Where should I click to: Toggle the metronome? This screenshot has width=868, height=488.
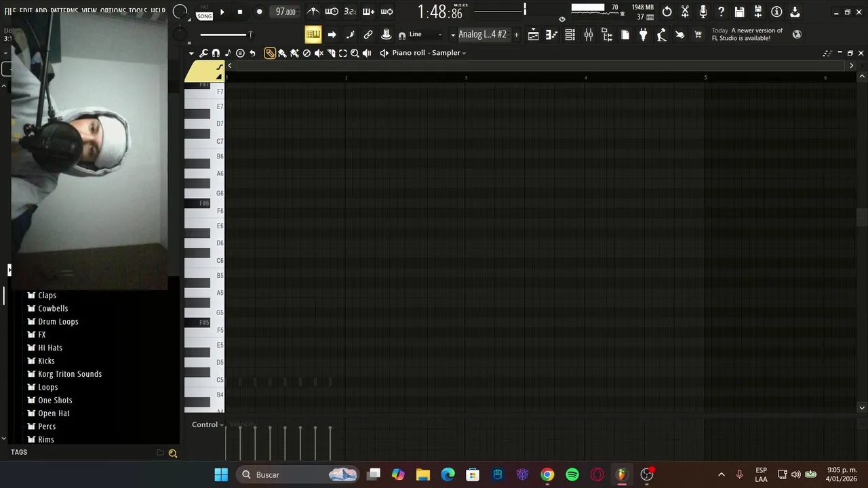tap(313, 12)
